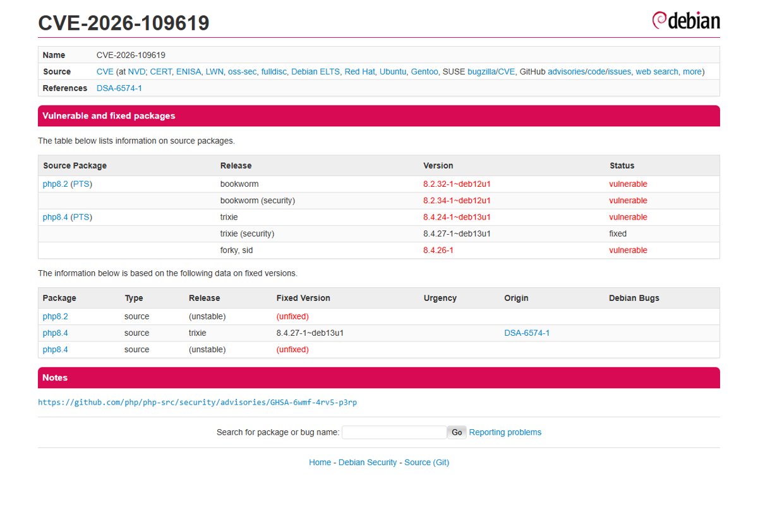This screenshot has width=758, height=532.
Task: Go to the Home footer link
Action: click(320, 463)
